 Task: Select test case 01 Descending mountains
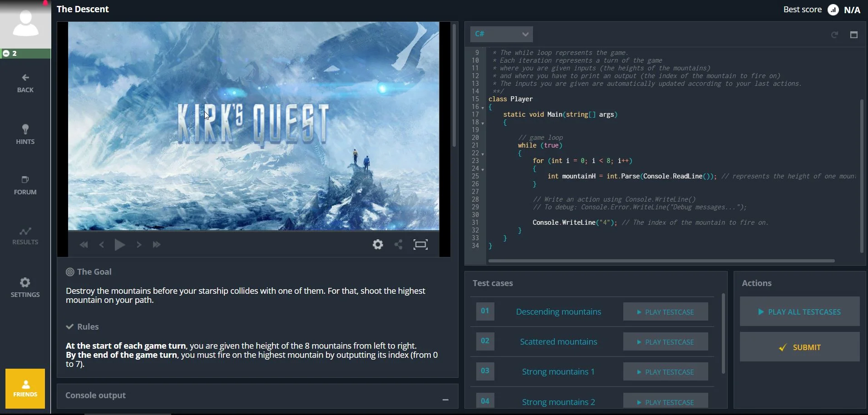(558, 312)
